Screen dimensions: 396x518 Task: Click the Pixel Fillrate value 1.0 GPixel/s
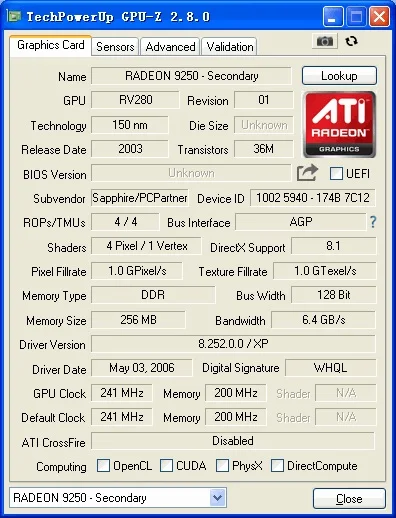click(137, 271)
